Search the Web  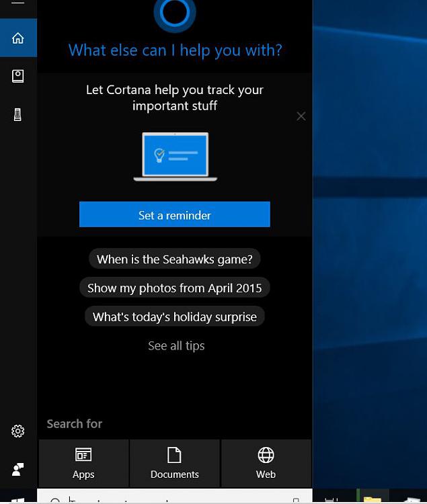click(266, 464)
